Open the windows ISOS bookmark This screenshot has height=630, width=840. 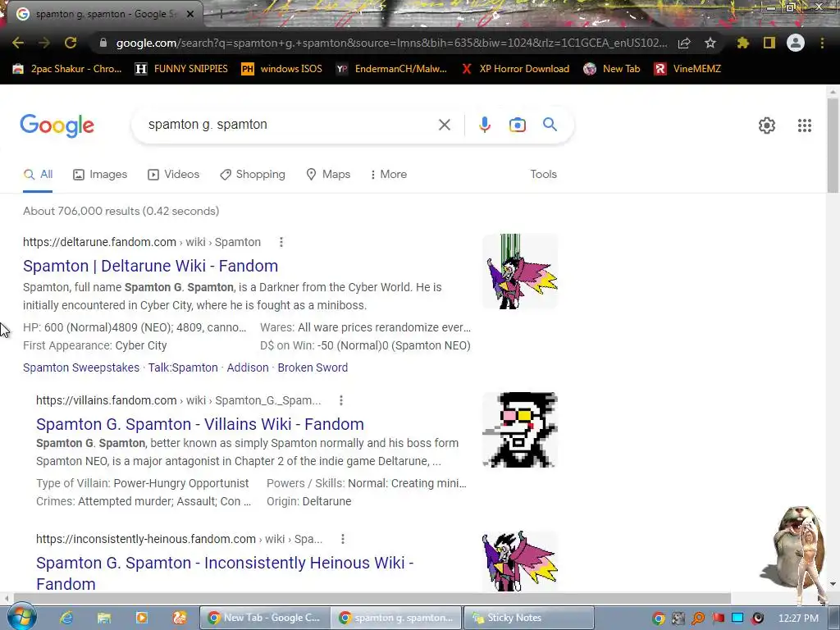tap(282, 69)
